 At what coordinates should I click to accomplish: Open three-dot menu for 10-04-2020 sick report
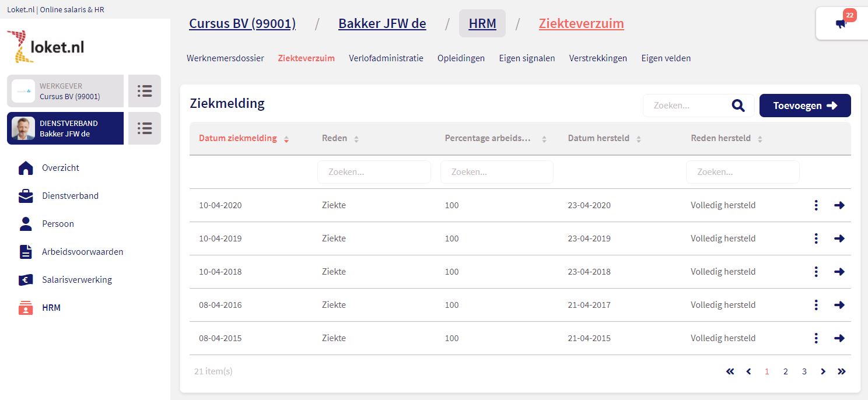pos(816,205)
